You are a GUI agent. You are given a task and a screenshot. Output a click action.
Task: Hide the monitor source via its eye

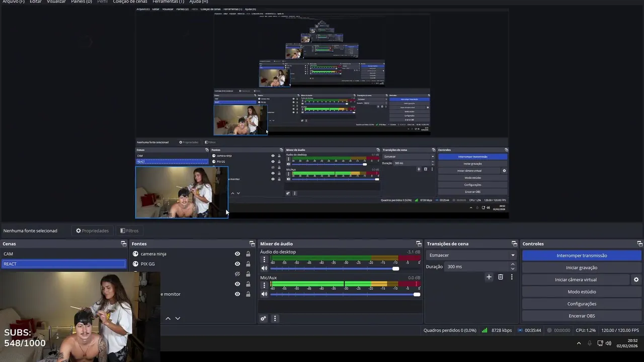click(x=237, y=294)
